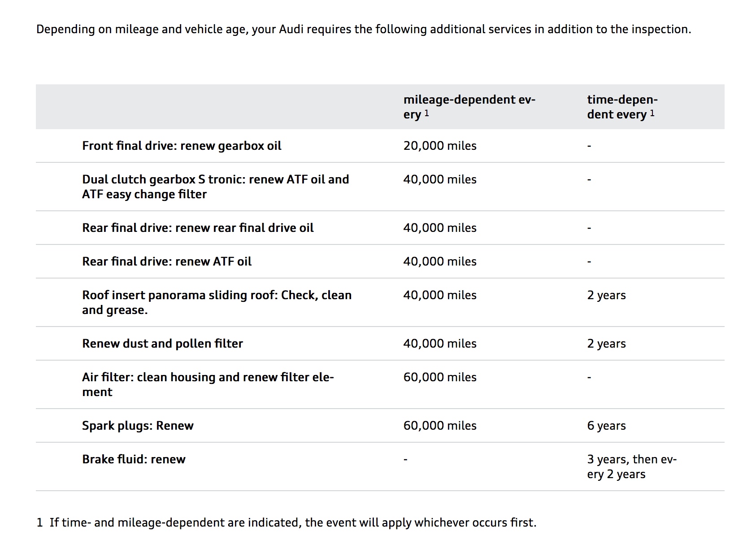The image size is (756, 549).
Task: Click the 'mileage-dependent every' column header
Action: (469, 107)
